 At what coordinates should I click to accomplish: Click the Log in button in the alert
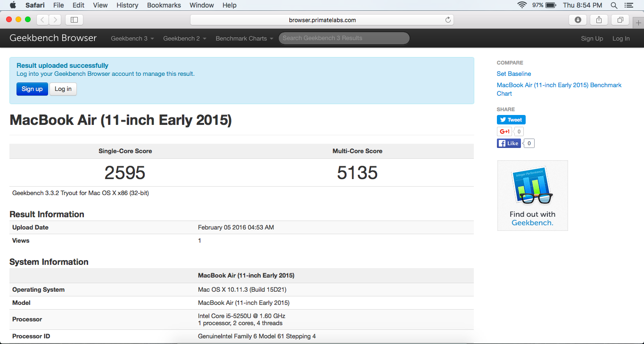tap(63, 89)
